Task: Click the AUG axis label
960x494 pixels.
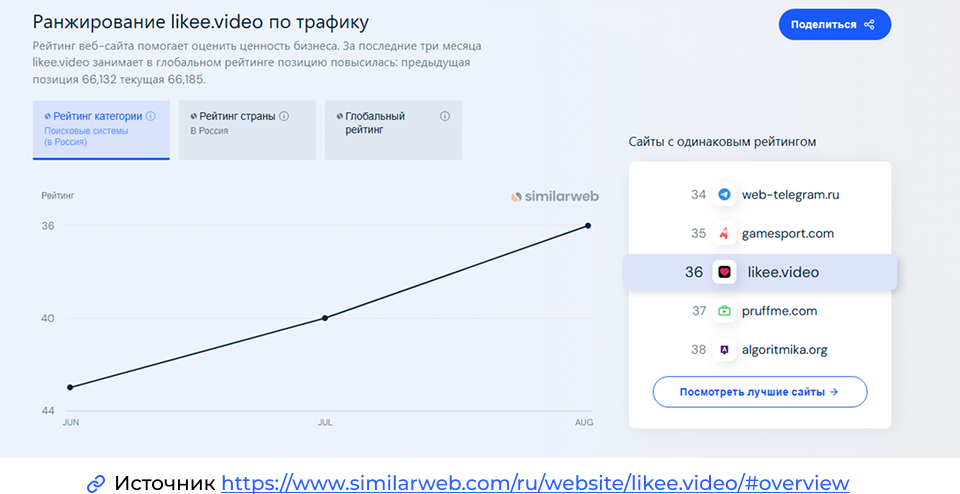Action: pos(585,422)
